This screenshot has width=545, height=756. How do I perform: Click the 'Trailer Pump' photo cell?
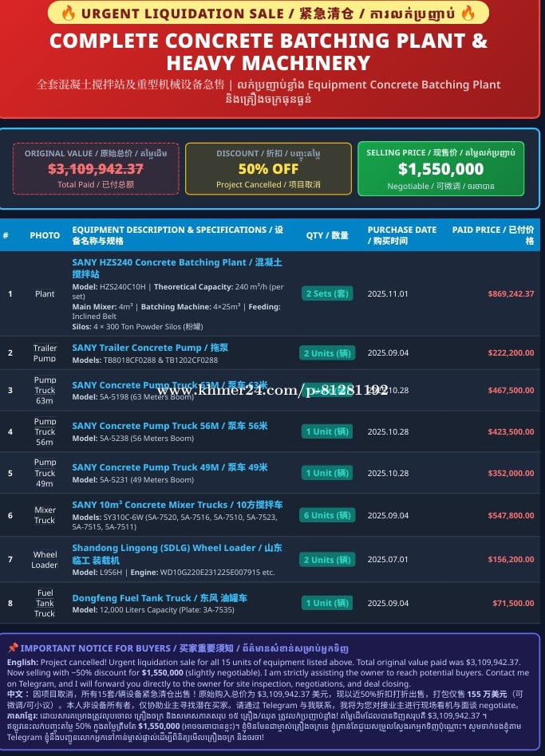(45, 353)
